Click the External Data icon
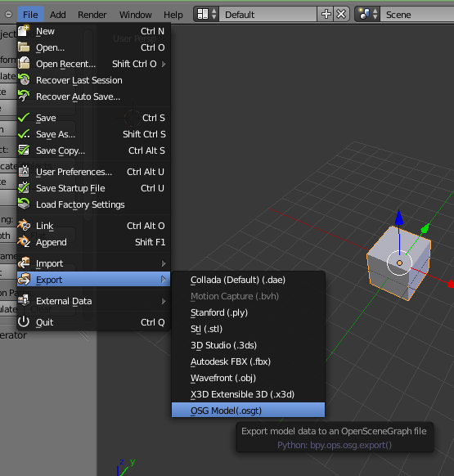 click(x=24, y=301)
